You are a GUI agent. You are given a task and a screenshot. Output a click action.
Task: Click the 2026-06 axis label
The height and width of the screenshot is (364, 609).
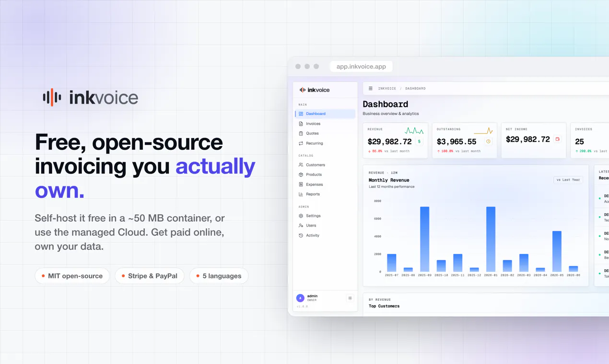pos(574,275)
